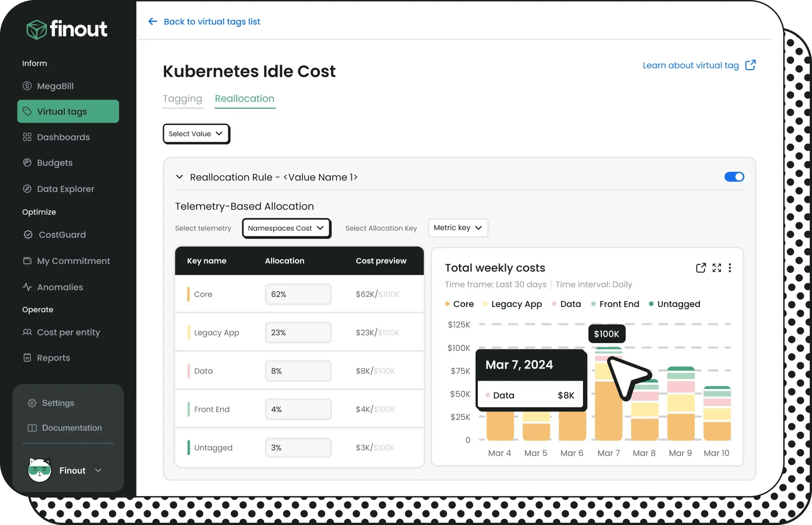The width and height of the screenshot is (812, 525).
Task: Open Anomalies menu item
Action: pyautogui.click(x=60, y=287)
